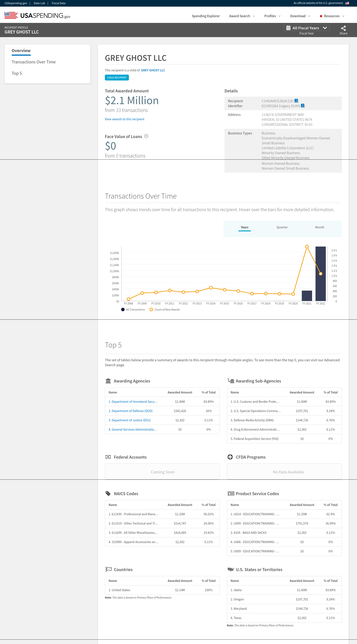Click the U.S. States map icon
357x644 pixels.
231,569
